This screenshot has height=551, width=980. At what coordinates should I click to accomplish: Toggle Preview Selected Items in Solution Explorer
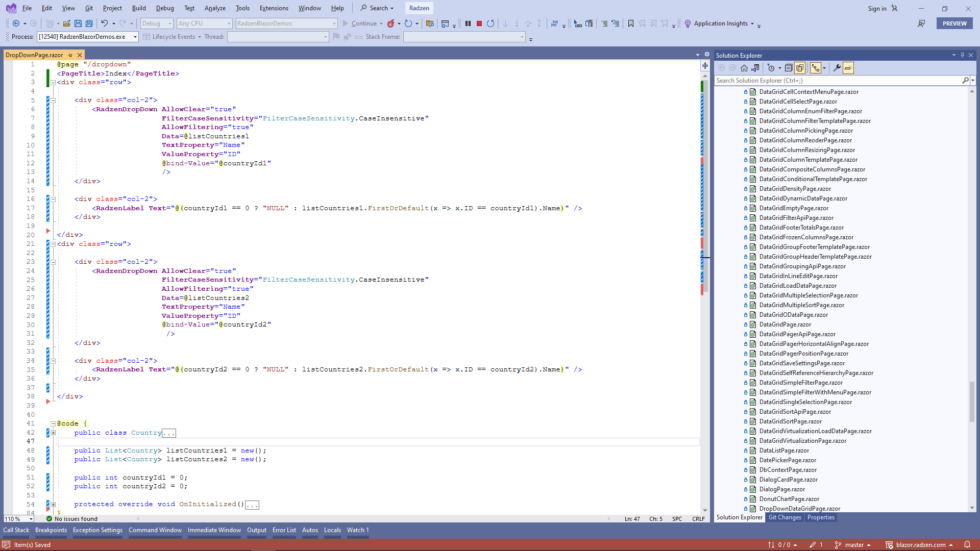(x=848, y=68)
